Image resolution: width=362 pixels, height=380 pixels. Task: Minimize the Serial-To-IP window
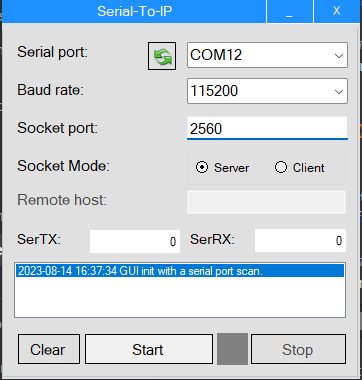[x=289, y=11]
